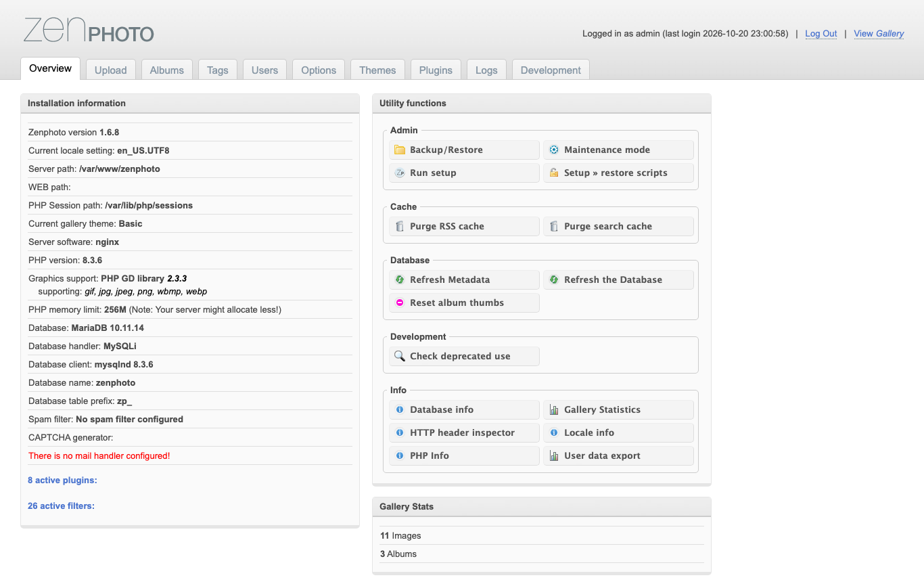This screenshot has height=582, width=924.
Task: Click the Gallery Statistics chart icon
Action: [554, 409]
